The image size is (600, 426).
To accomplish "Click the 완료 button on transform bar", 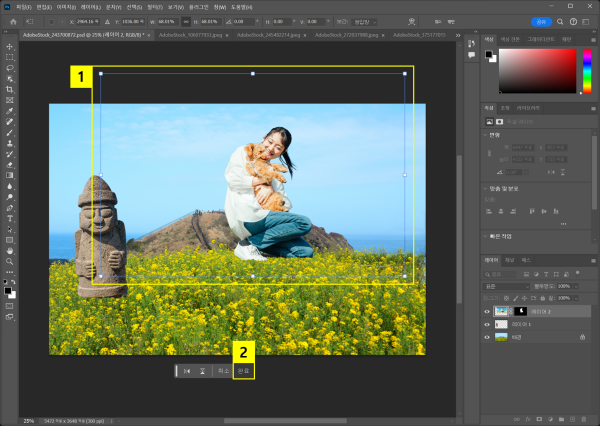I will click(x=244, y=370).
